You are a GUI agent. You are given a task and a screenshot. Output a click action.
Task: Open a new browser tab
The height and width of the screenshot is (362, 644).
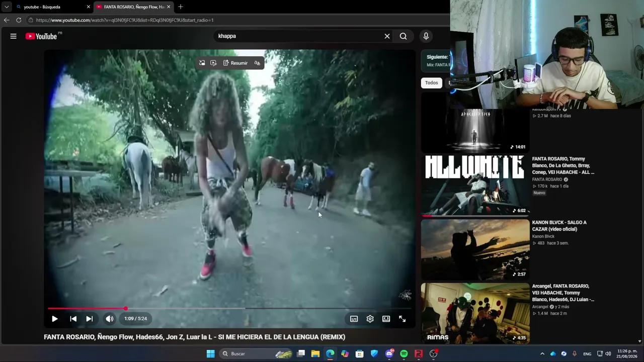(181, 7)
